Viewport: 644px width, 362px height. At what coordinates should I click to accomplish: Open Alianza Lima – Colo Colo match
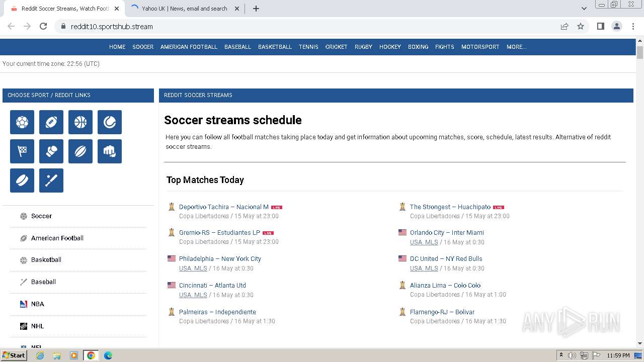(x=445, y=286)
